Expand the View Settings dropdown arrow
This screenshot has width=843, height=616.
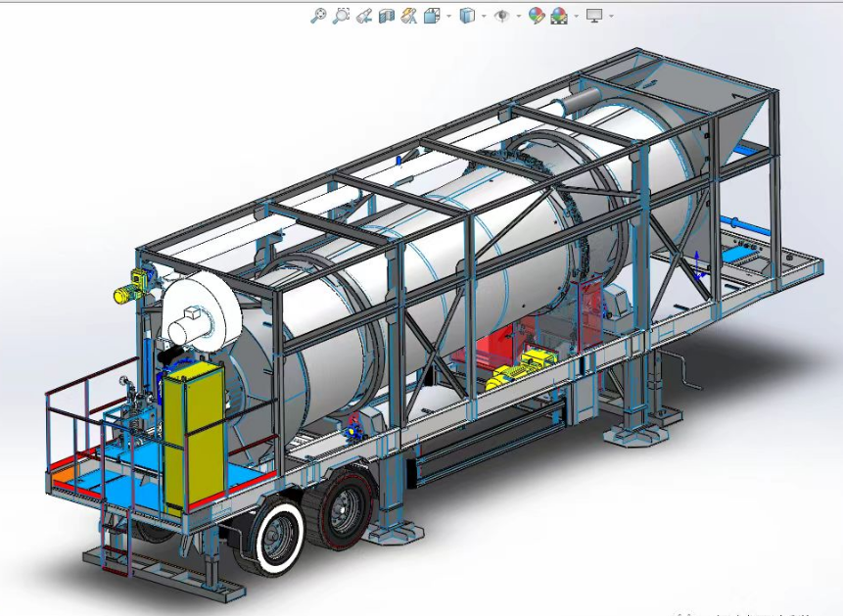(x=611, y=16)
